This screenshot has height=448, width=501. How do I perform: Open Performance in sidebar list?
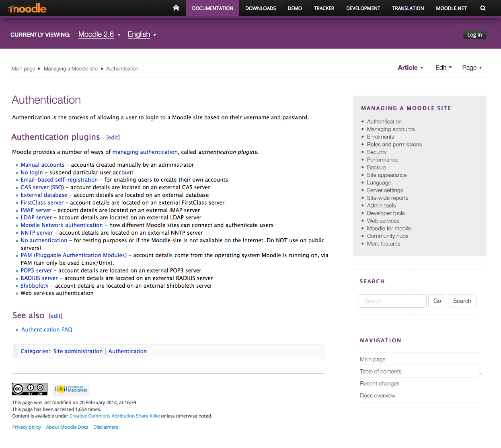[x=382, y=160]
